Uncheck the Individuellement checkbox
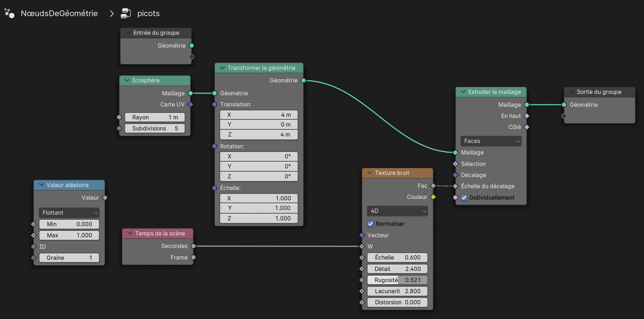This screenshot has width=644, height=319. click(x=464, y=197)
